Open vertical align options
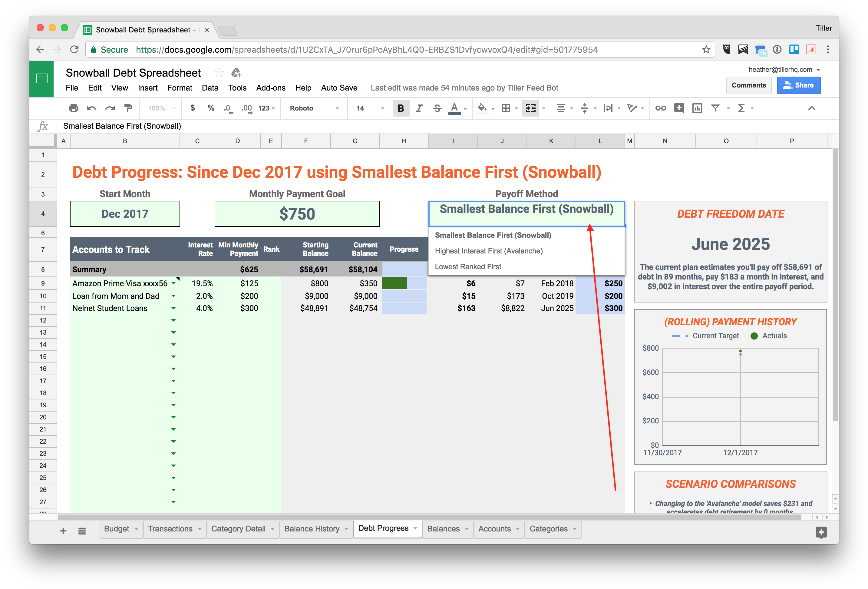This screenshot has height=589, width=868. [585, 108]
